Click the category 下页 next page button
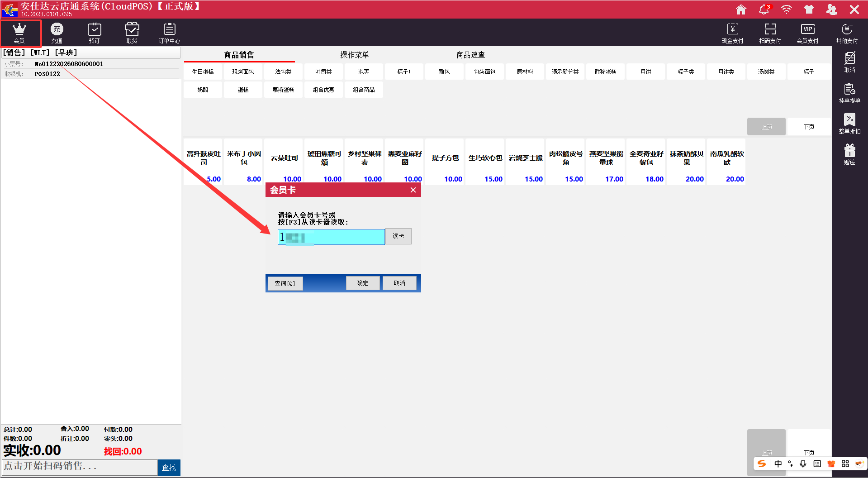Screen dimensions: 868x478 (x=809, y=127)
